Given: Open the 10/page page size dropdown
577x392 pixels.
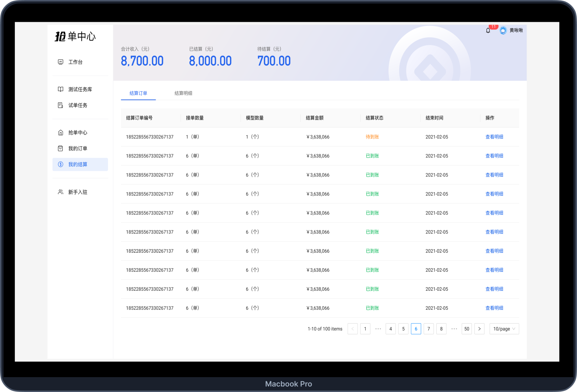Looking at the screenshot, I should coord(504,329).
